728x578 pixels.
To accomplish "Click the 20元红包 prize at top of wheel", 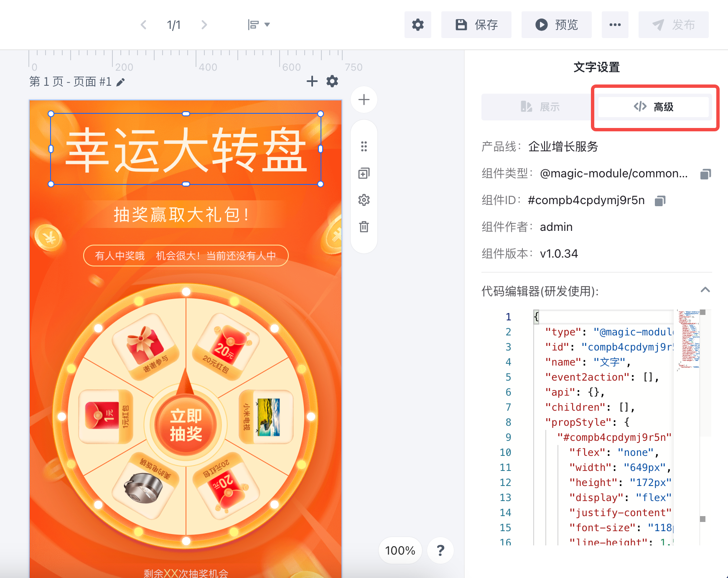I will (x=226, y=347).
